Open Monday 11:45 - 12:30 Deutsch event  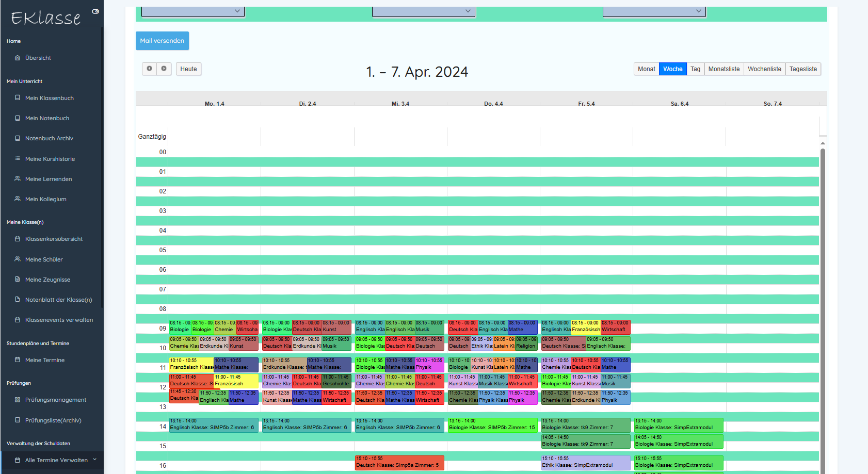[x=184, y=395]
